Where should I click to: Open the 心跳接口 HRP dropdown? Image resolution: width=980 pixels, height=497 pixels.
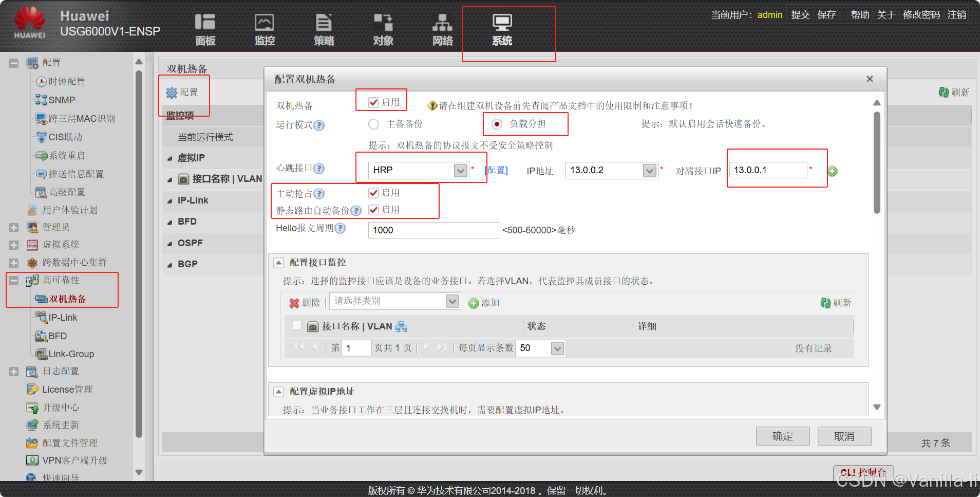pyautogui.click(x=460, y=170)
